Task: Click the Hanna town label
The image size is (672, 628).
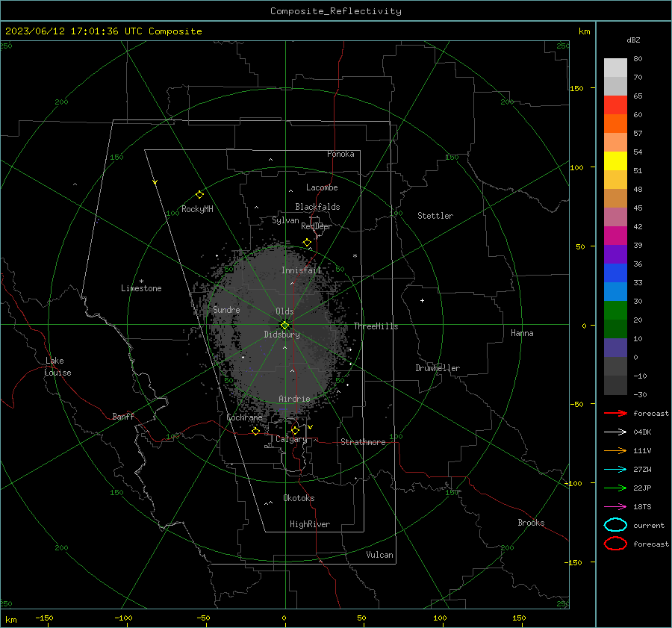Action: point(522,333)
